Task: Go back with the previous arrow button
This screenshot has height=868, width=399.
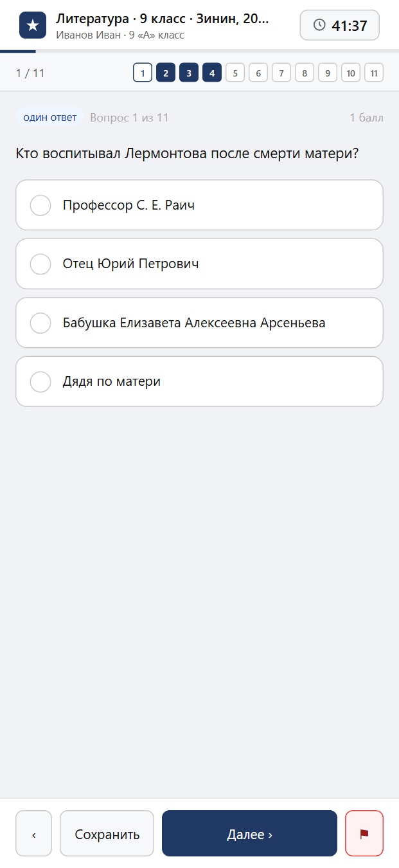Action: [33, 833]
